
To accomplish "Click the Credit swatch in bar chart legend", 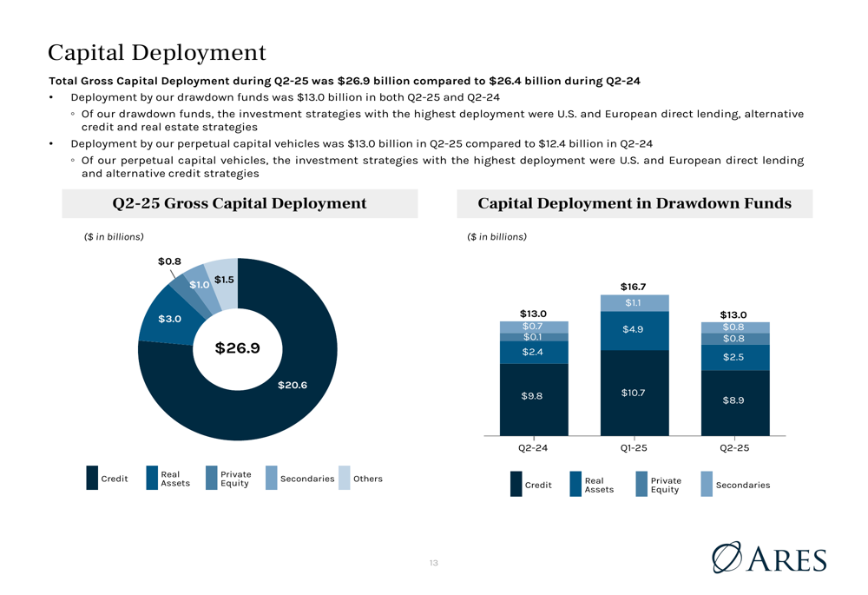I will [x=516, y=484].
